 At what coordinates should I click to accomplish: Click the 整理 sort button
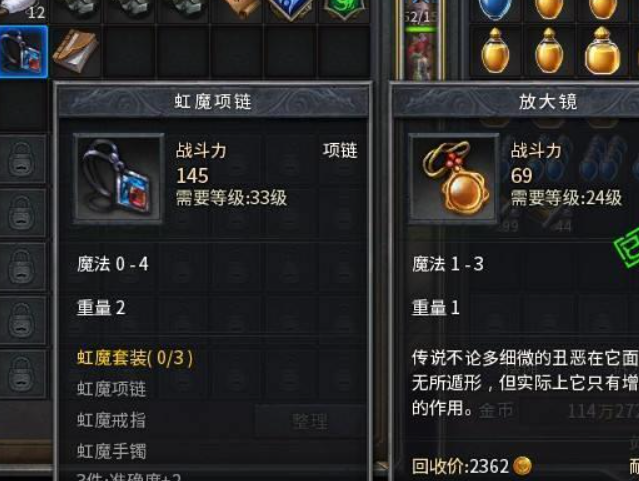[x=310, y=421]
